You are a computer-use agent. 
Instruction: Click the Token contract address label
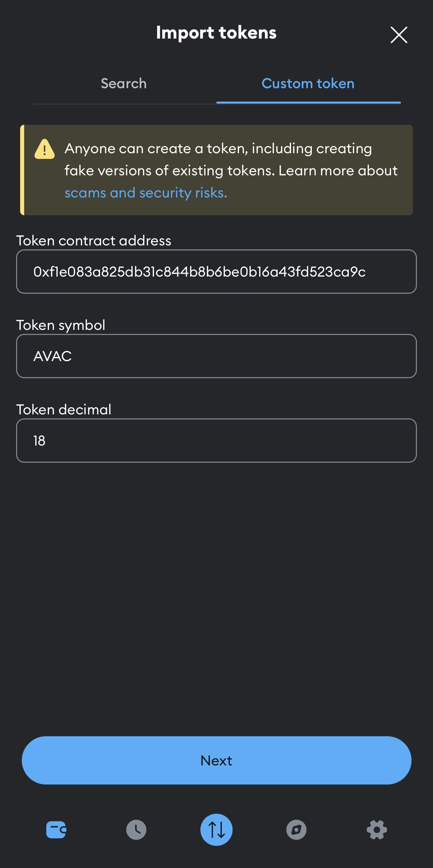pyautogui.click(x=94, y=241)
